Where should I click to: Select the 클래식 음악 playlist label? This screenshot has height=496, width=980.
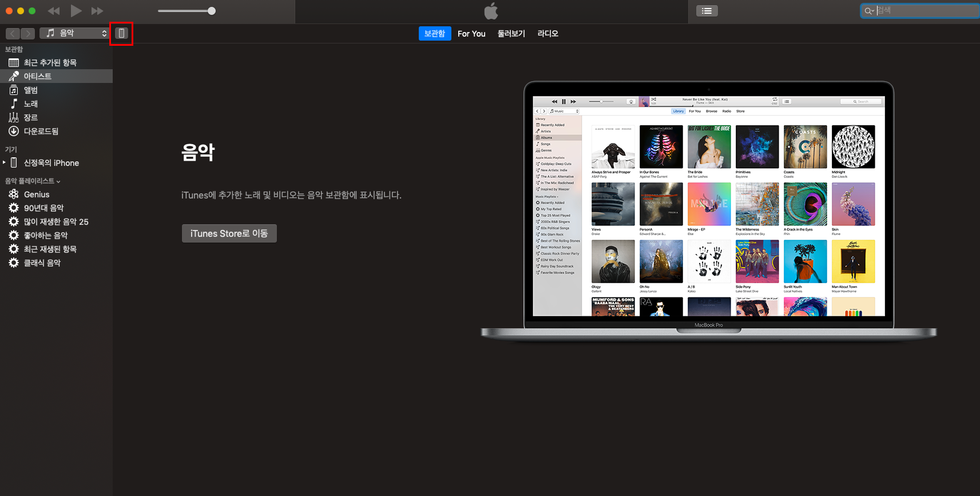tap(42, 263)
